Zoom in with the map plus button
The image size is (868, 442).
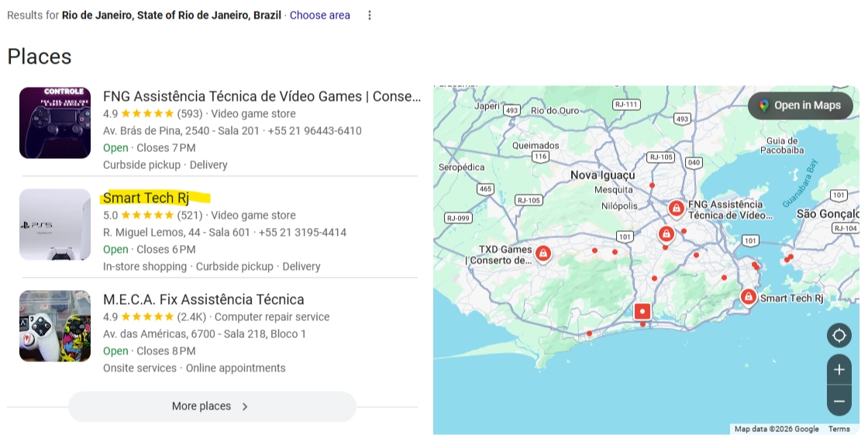pos(839,369)
